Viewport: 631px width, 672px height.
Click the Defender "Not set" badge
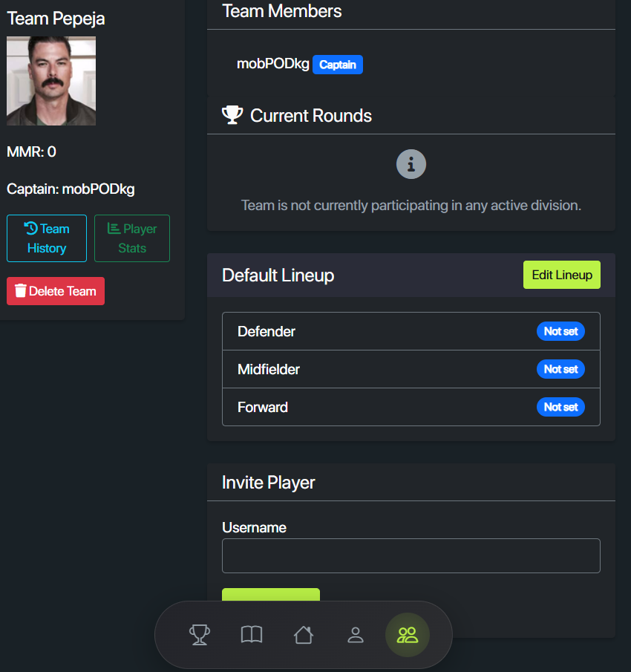click(x=560, y=331)
